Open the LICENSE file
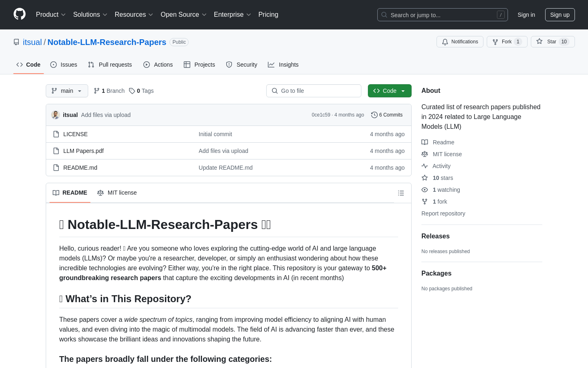The width and height of the screenshot is (588, 368). coord(76,134)
